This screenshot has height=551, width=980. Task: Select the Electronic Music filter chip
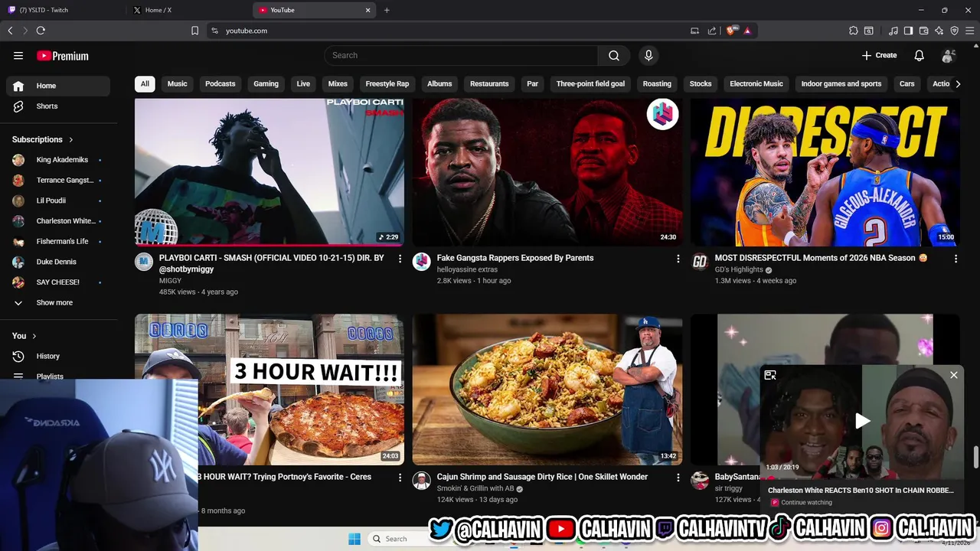point(756,83)
